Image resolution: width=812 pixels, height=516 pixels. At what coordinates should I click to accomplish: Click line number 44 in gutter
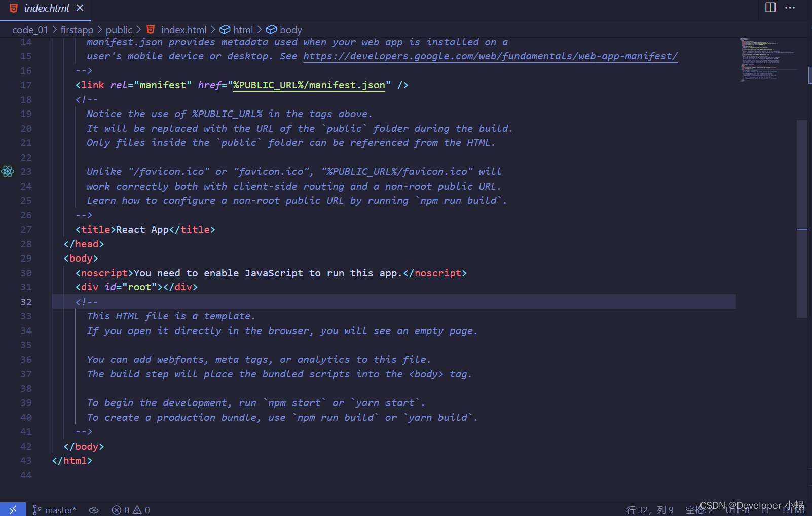coord(26,475)
